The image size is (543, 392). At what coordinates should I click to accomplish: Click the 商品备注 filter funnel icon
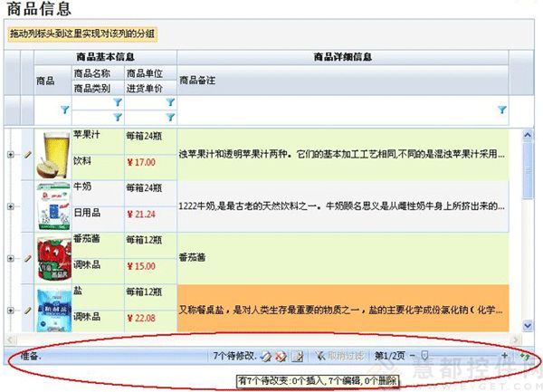coord(501,109)
